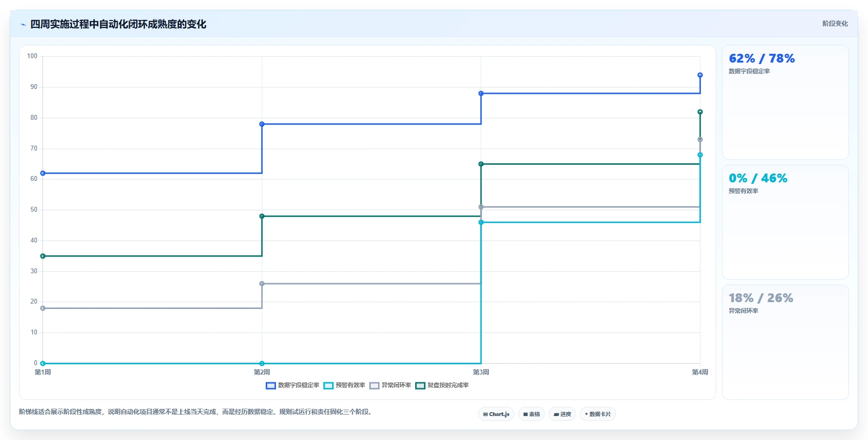This screenshot has height=440, width=868.
Task: Click the cyan data point at 第2周 (0)
Action: pos(262,363)
